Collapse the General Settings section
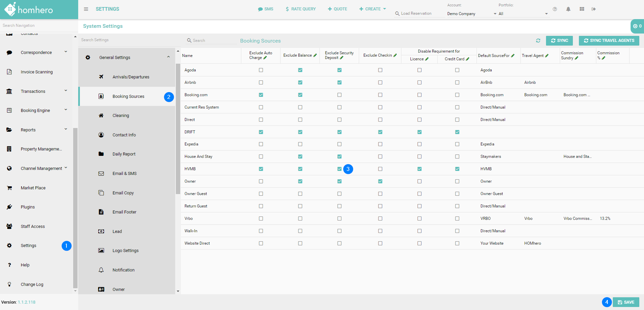644x310 pixels. [x=168, y=57]
